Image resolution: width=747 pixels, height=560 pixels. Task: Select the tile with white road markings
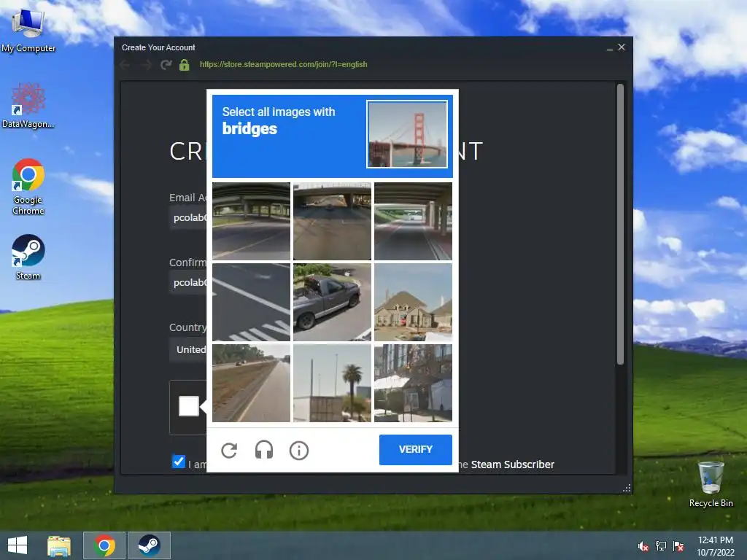pos(251,303)
